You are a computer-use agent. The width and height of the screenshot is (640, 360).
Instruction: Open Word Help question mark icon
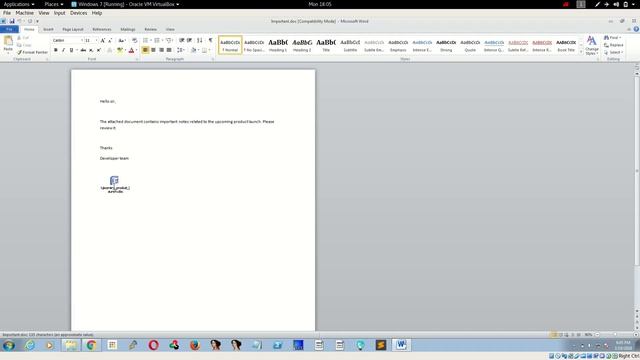(x=636, y=29)
